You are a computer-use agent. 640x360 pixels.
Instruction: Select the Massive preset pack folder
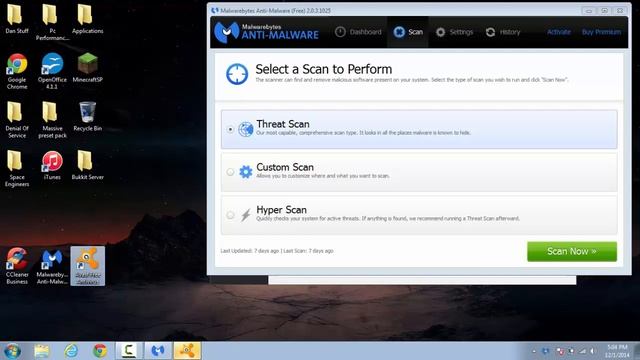pos(52,120)
